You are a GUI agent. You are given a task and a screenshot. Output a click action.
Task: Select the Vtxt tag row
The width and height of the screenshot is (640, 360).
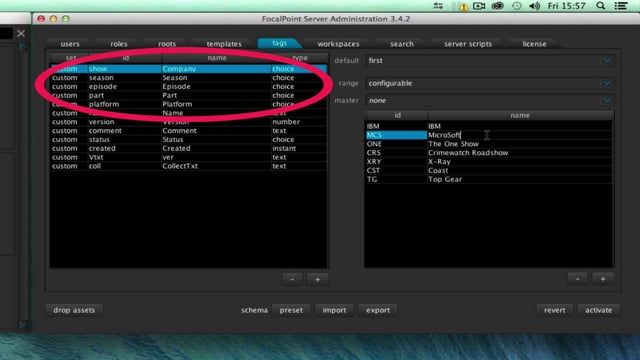coord(188,157)
